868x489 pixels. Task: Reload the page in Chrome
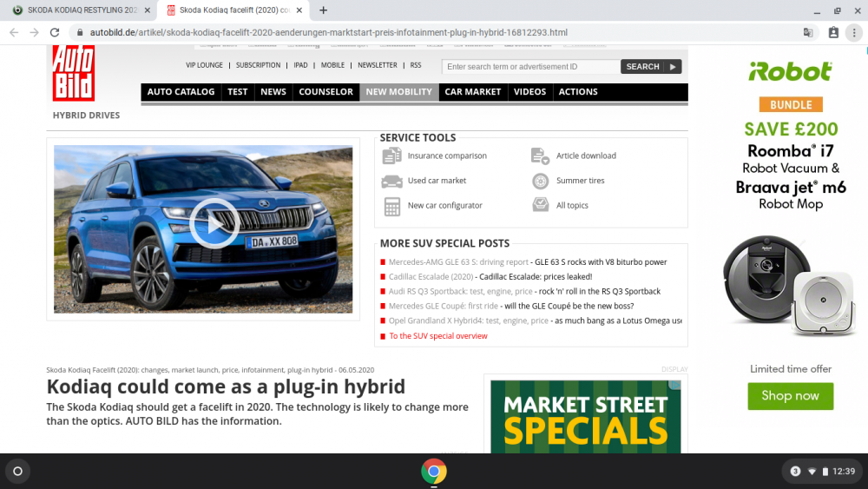[54, 33]
